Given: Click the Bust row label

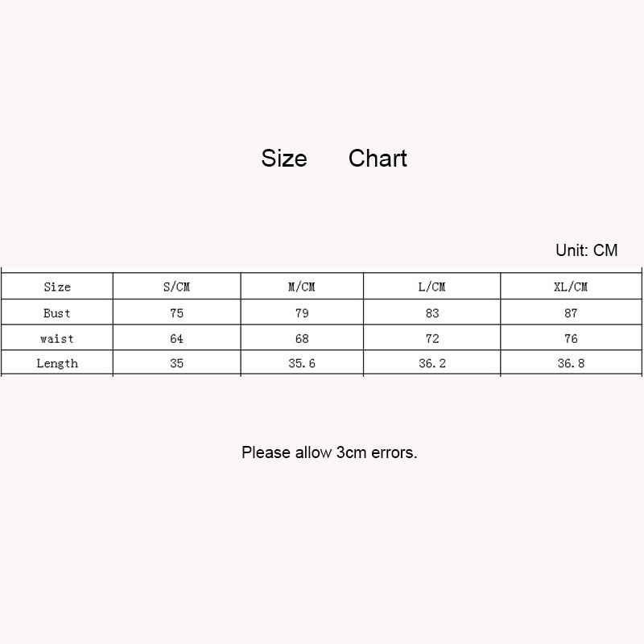Looking at the screenshot, I should pyautogui.click(x=57, y=313).
